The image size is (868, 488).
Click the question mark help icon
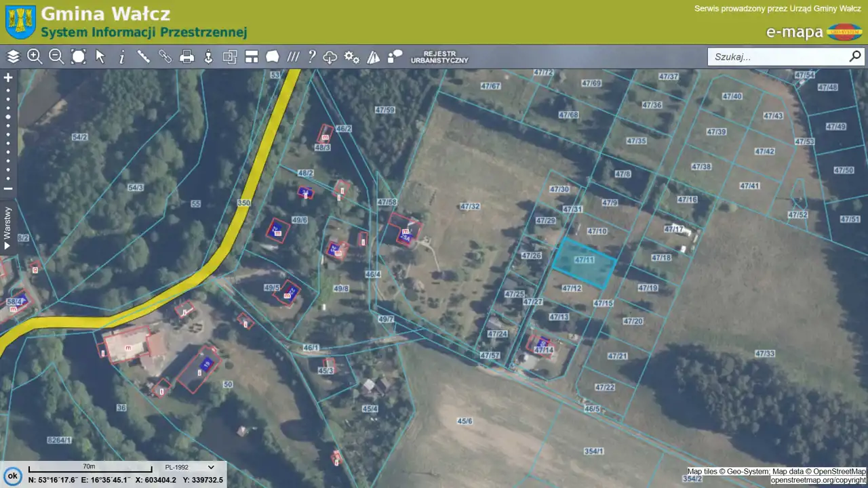click(x=311, y=57)
